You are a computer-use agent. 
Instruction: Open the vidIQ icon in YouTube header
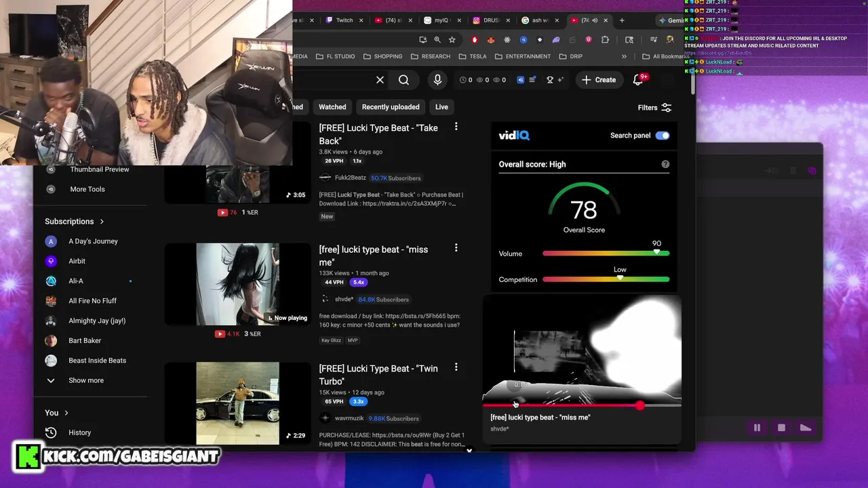521,80
